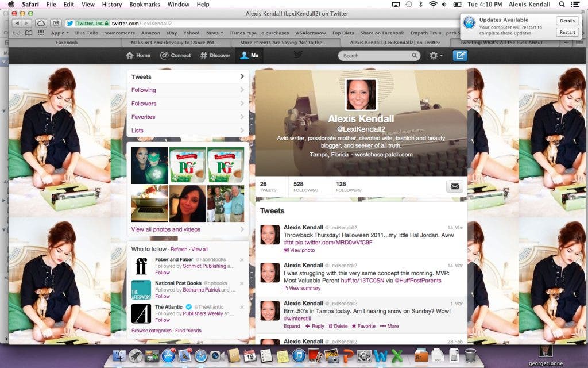Click Find friends link

(188, 331)
